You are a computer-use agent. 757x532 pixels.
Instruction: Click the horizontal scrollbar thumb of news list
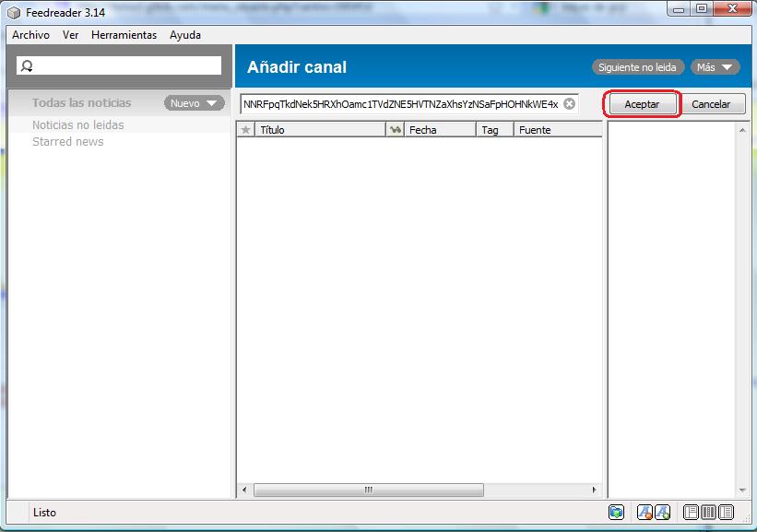[x=369, y=490]
